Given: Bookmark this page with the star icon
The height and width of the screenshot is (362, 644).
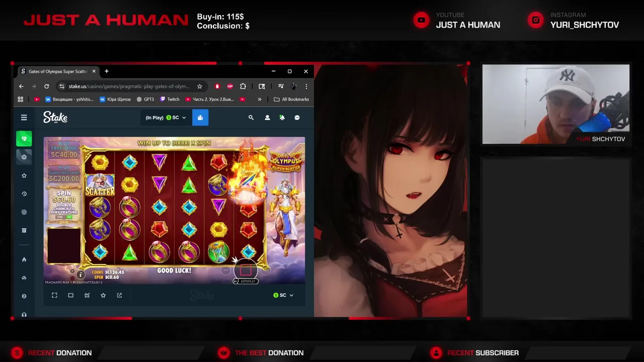Looking at the screenshot, I should [x=200, y=86].
